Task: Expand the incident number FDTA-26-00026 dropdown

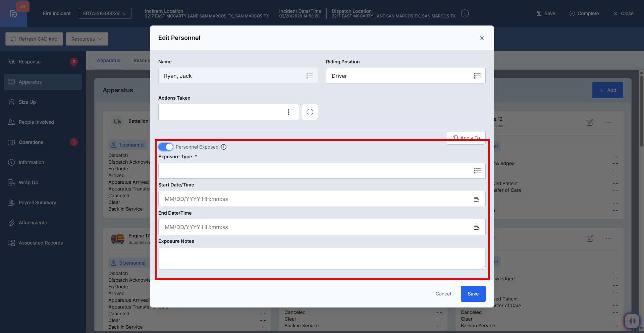Action: [105, 13]
